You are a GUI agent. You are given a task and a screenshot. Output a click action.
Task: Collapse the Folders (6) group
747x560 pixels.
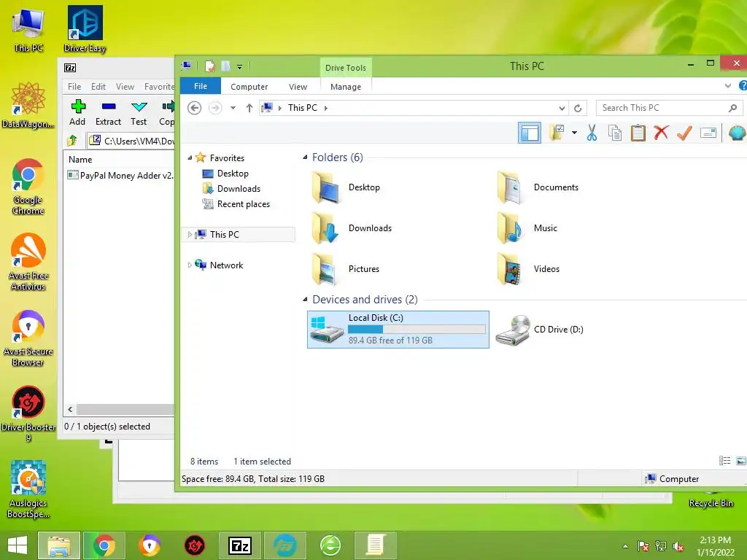[305, 157]
